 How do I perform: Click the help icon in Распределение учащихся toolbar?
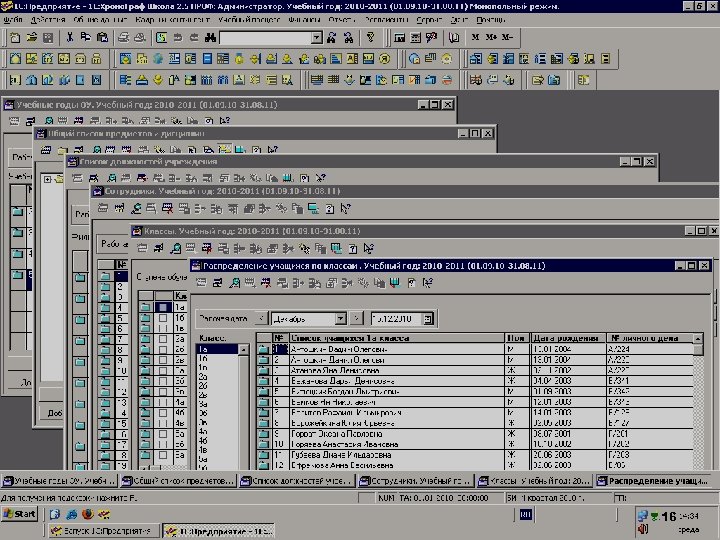coord(411,283)
